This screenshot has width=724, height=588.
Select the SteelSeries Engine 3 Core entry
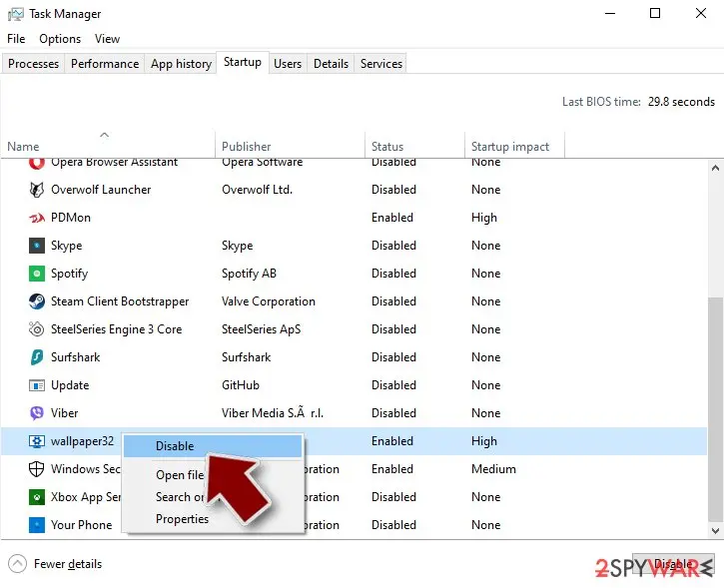[x=117, y=329]
